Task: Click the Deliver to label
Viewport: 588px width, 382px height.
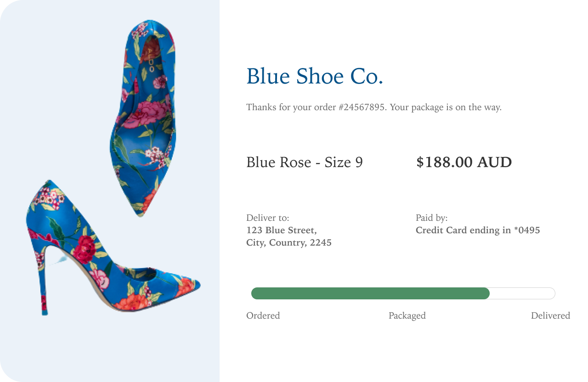Action: pyautogui.click(x=268, y=218)
